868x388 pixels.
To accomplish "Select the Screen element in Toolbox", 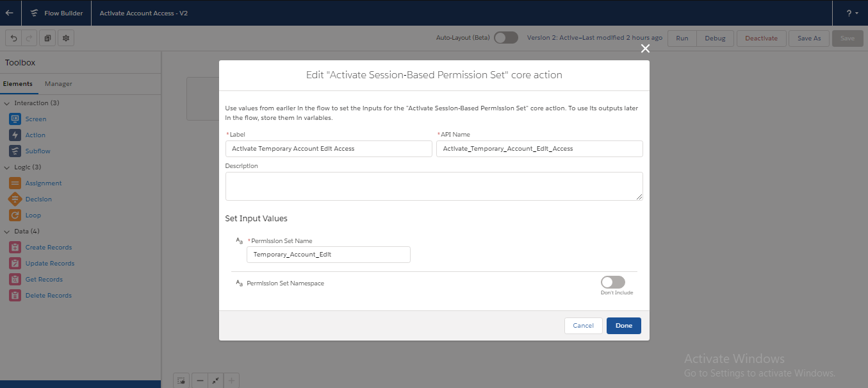I will [x=35, y=119].
